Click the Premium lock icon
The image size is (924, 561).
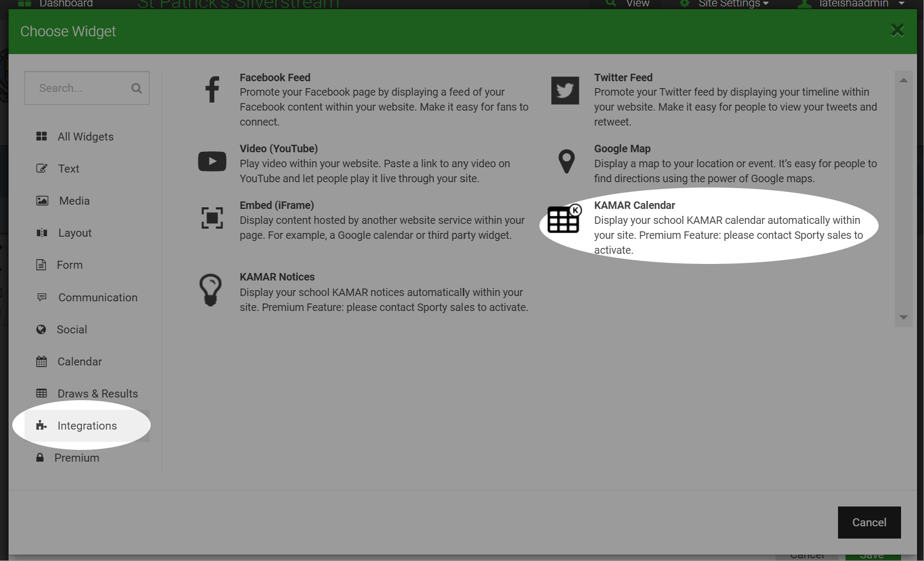point(40,457)
